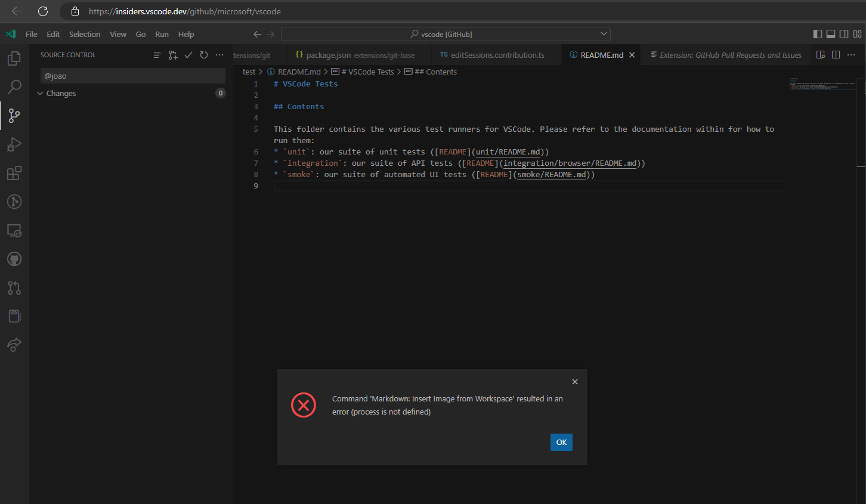Open the Search view
866x504 pixels.
coord(14,86)
